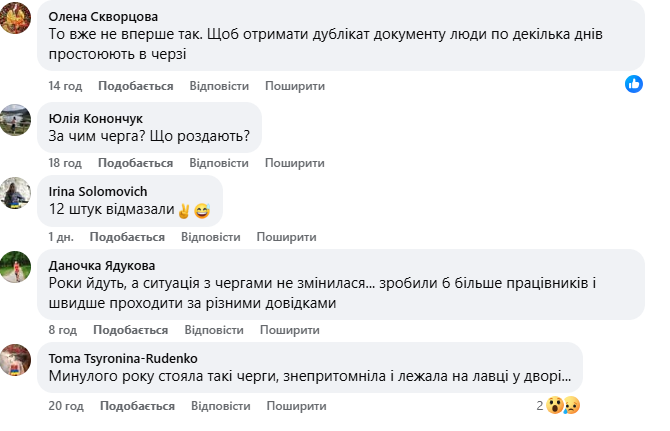This screenshot has width=670, height=431.
Task: Click Даночка Ядукова's avatar thumbnail
Action: pos(16,267)
